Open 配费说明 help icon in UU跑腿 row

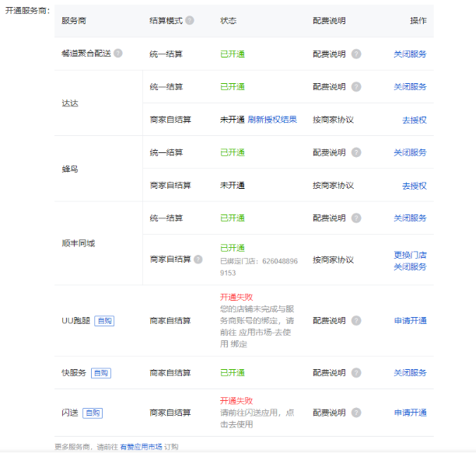click(356, 320)
